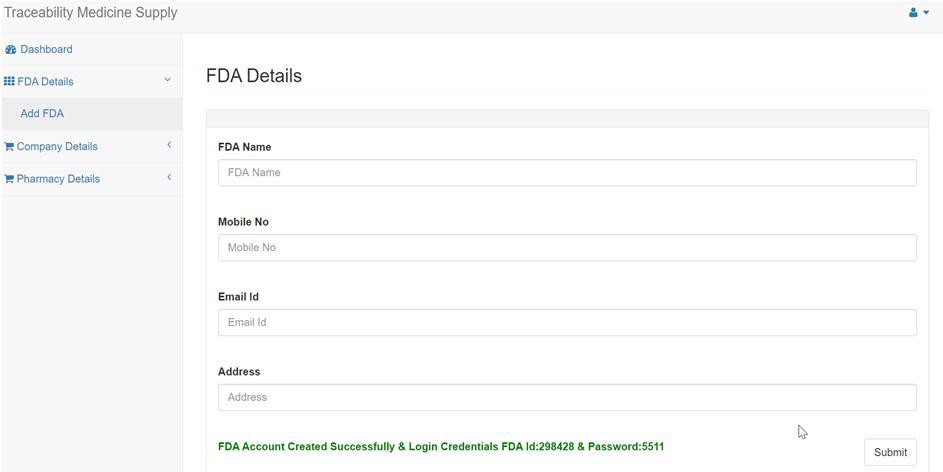
Task: Expand the Pharmacy Details chevron
Action: pos(169,177)
